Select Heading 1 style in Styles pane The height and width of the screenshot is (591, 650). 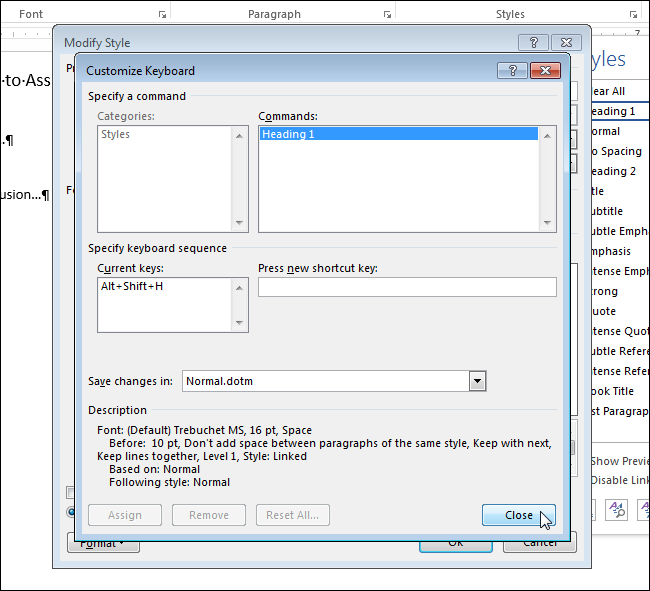pyautogui.click(x=620, y=111)
